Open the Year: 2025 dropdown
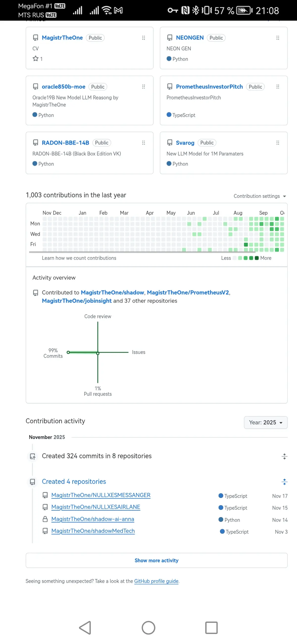This screenshot has width=297, height=644. click(x=266, y=423)
